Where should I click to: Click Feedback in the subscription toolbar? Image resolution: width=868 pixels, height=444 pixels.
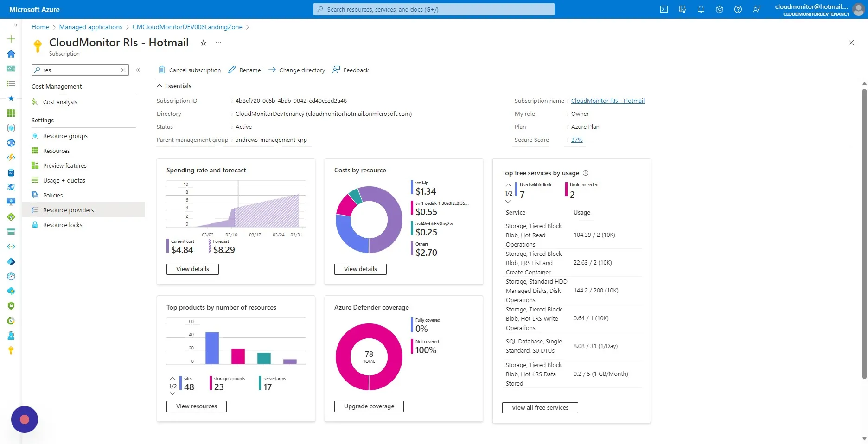pyautogui.click(x=351, y=70)
